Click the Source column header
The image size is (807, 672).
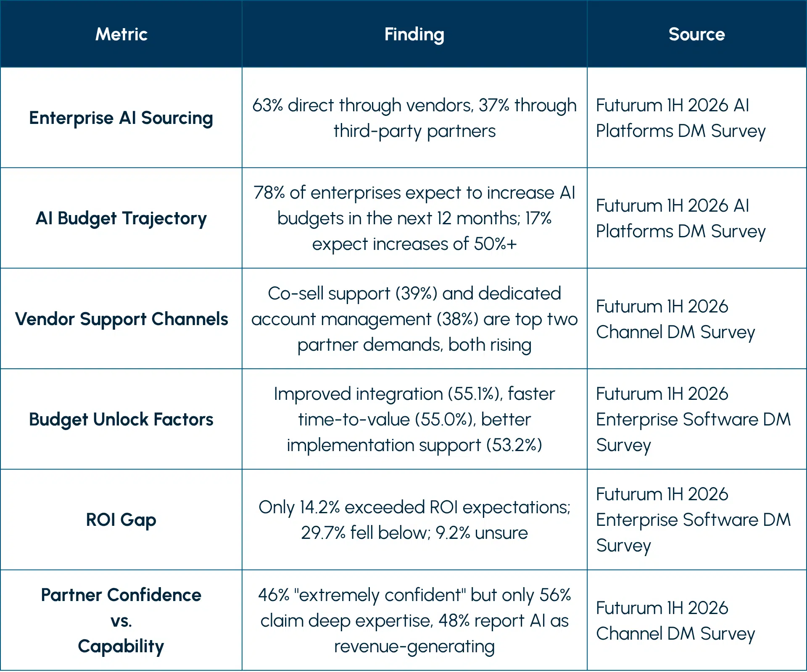pos(696,34)
